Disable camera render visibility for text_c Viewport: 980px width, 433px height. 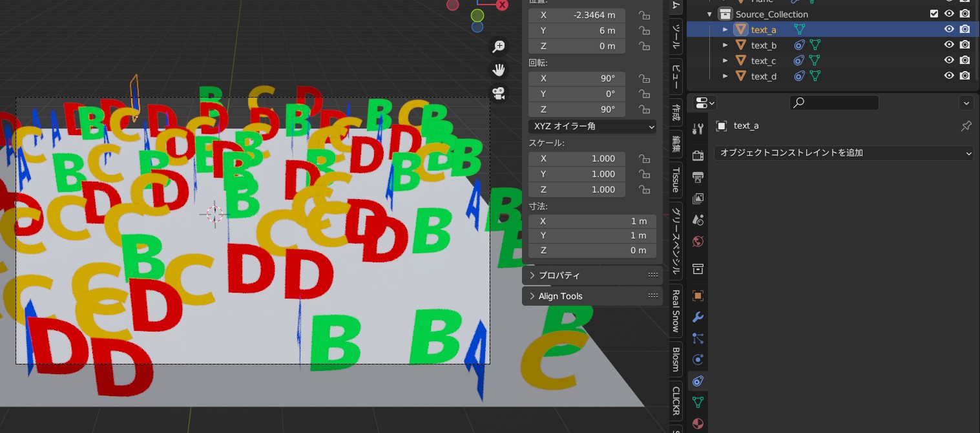(964, 60)
